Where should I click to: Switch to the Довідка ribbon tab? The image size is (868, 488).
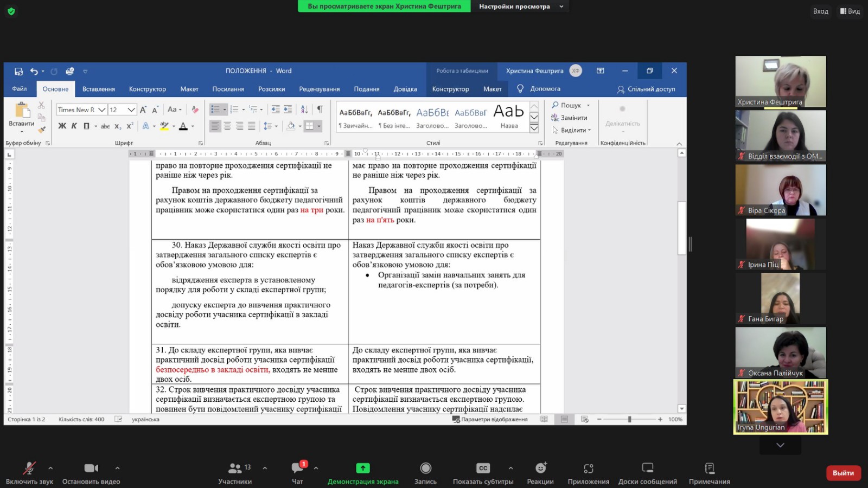tap(405, 89)
